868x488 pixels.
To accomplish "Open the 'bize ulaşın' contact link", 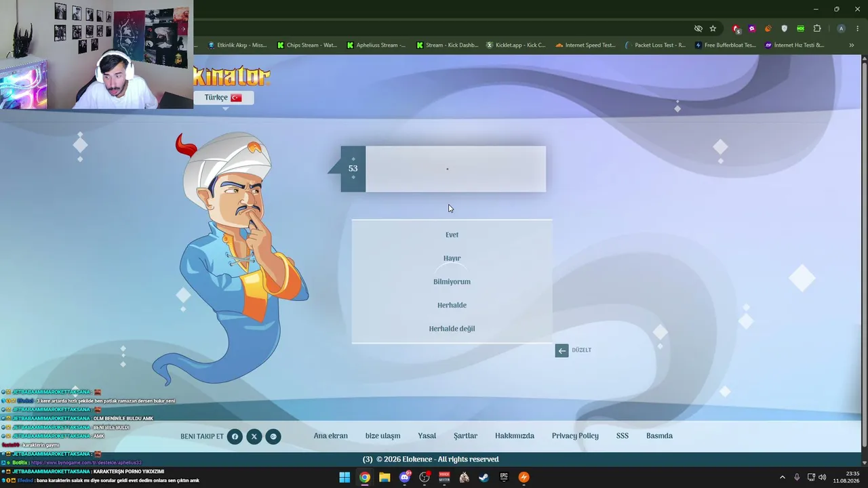I will (382, 436).
